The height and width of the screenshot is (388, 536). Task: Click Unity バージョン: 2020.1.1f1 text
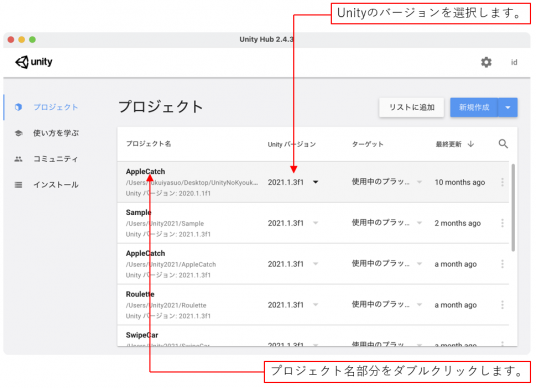168,193
